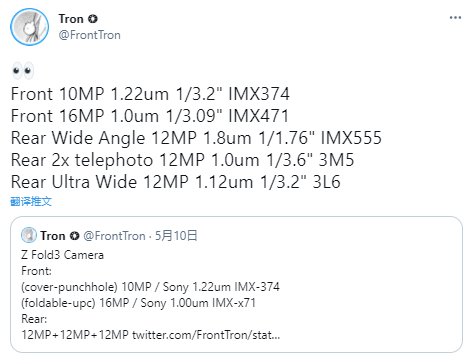The image size is (475, 360).
Task: Click the foldable-upc 16MP line in quote
Action: coord(138,303)
